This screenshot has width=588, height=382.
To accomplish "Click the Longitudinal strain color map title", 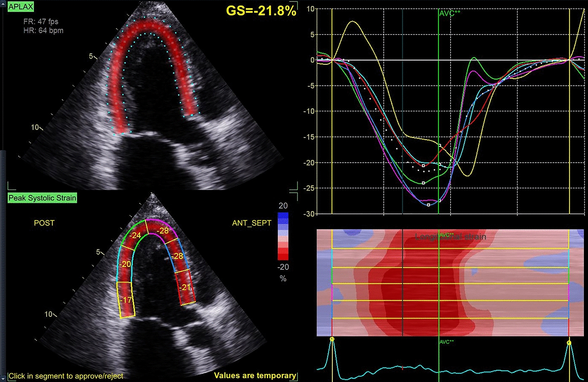I will pos(450,237).
